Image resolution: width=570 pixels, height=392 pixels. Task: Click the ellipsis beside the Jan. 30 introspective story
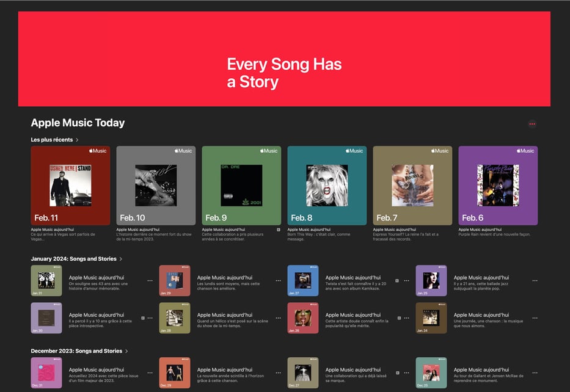150,318
